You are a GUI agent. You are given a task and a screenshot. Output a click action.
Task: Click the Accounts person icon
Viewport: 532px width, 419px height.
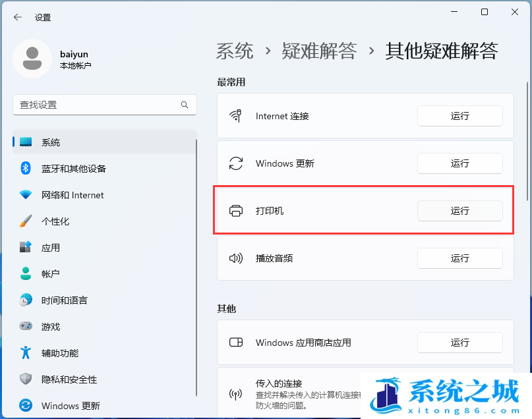pos(26,273)
